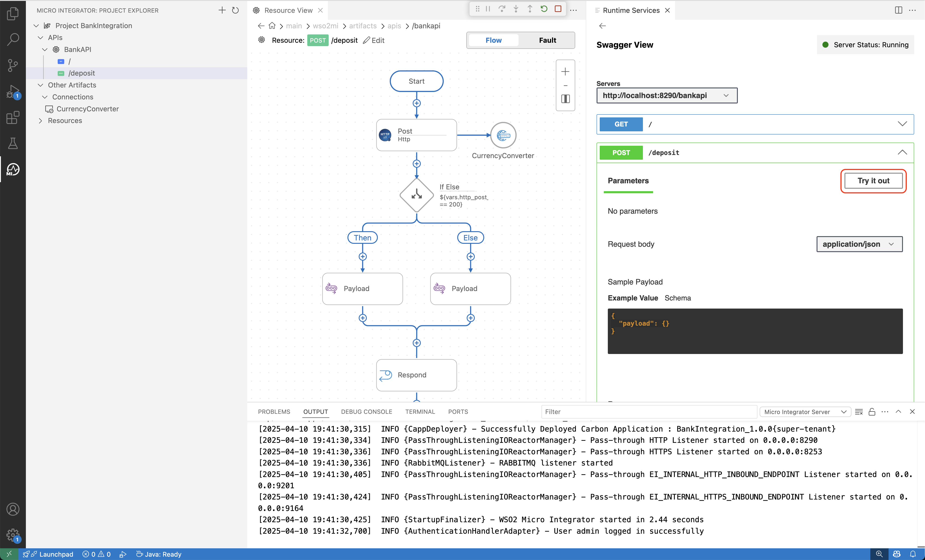Select the Respond mediator node
Image resolution: width=925 pixels, height=560 pixels.
pos(416,375)
